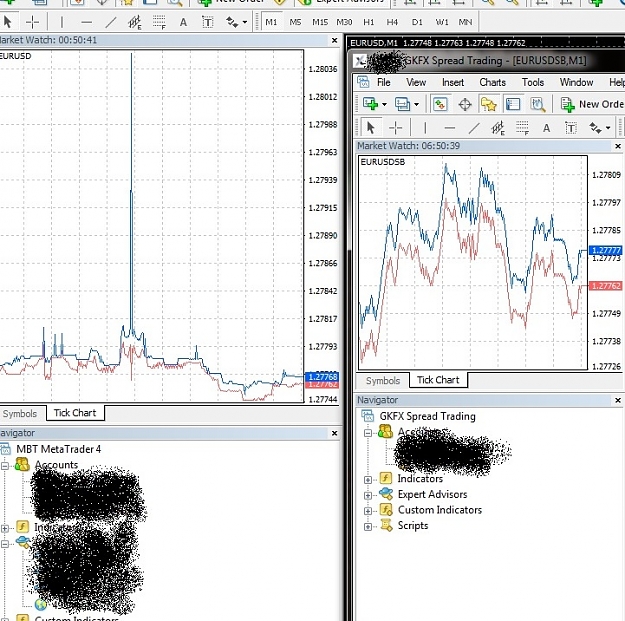
Task: Switch MBT chart to H4 timeframe
Action: tap(392, 22)
